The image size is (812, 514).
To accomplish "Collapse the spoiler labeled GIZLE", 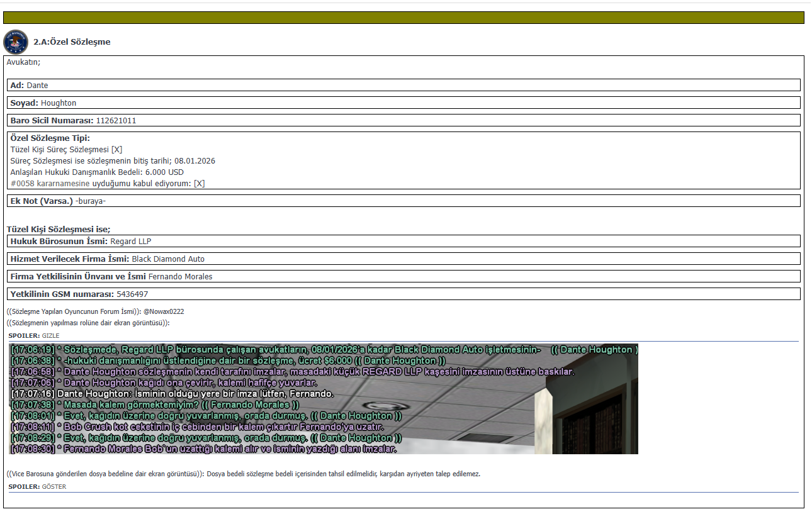I will coord(50,336).
